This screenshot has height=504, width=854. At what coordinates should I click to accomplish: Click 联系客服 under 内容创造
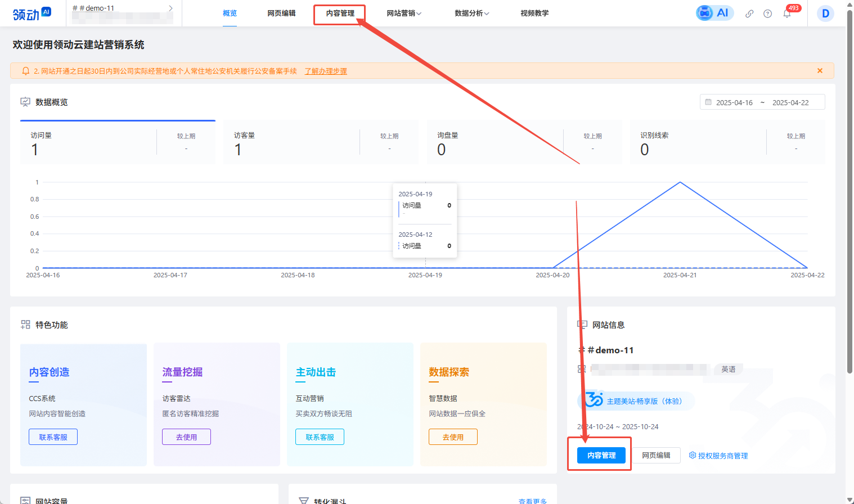click(53, 437)
